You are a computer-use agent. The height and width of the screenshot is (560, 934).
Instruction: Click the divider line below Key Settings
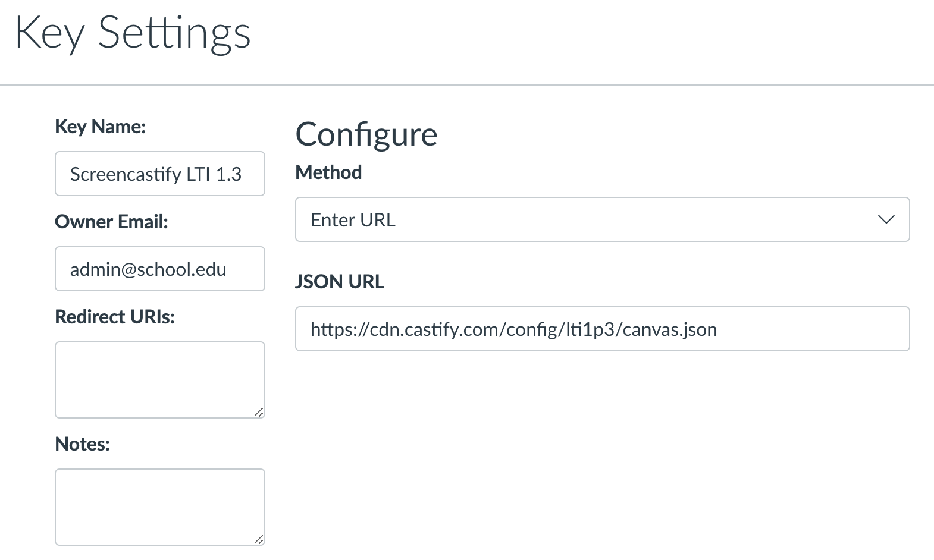[x=467, y=85]
